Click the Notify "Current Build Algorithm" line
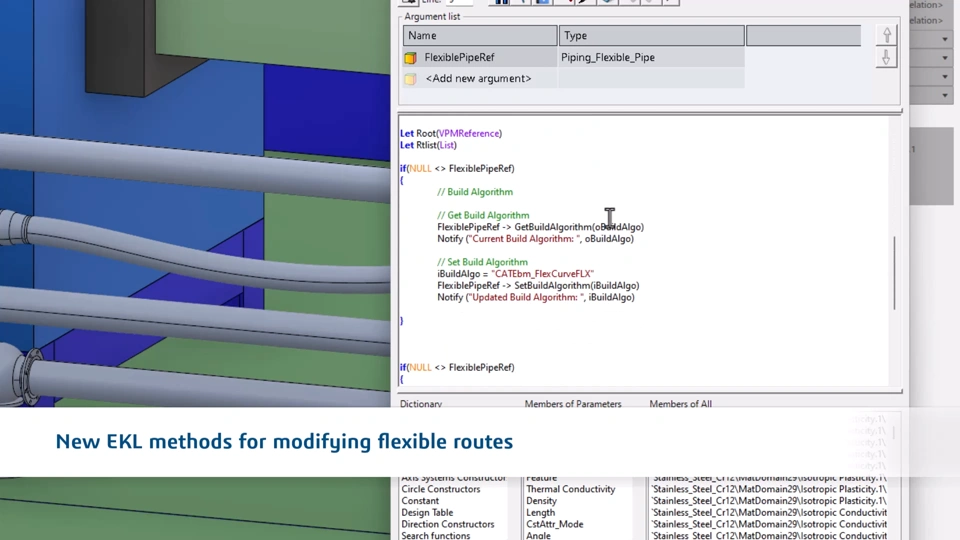 [x=536, y=239]
